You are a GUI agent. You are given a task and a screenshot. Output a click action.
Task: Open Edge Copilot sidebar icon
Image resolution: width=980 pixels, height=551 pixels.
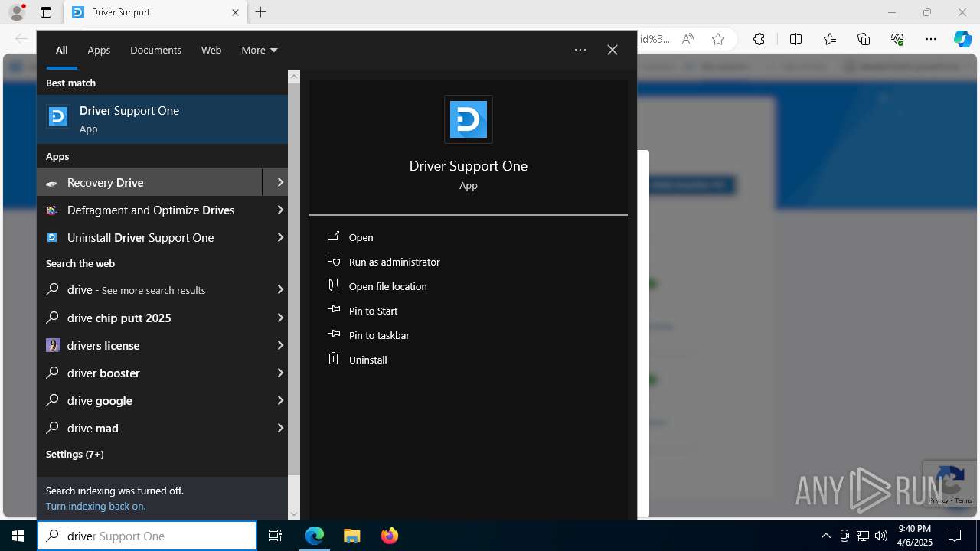pos(962,39)
